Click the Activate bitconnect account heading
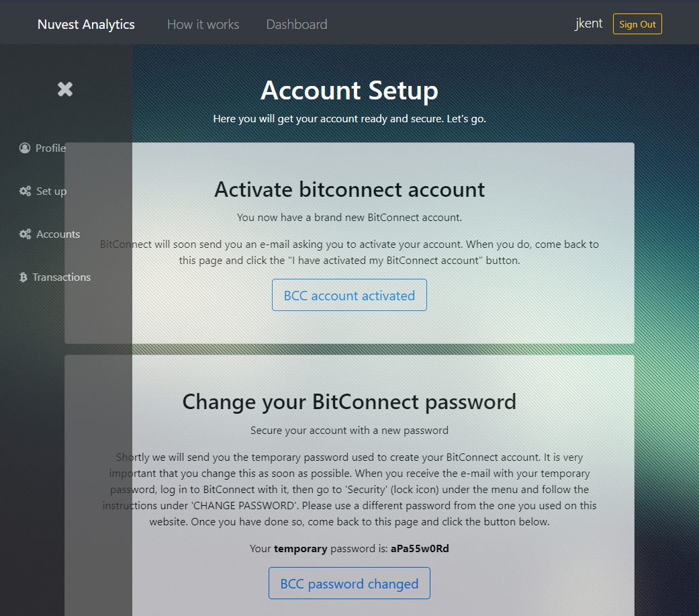Screen dimensions: 699x616 point(349,189)
